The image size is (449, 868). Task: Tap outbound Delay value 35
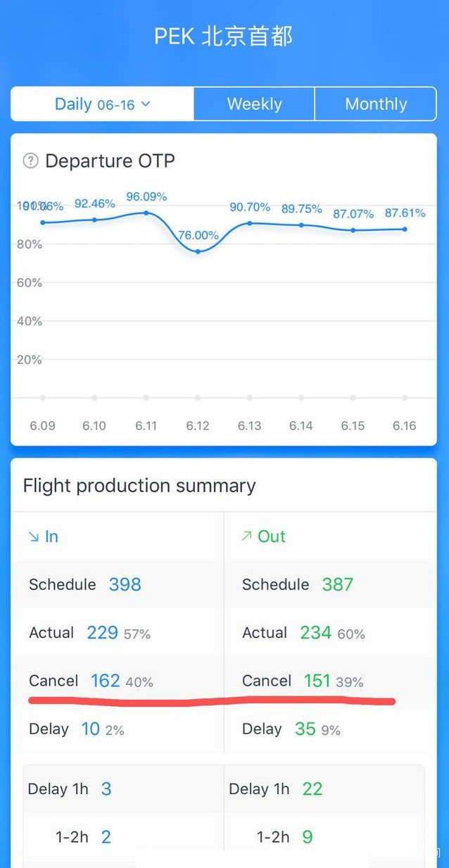[x=305, y=729]
